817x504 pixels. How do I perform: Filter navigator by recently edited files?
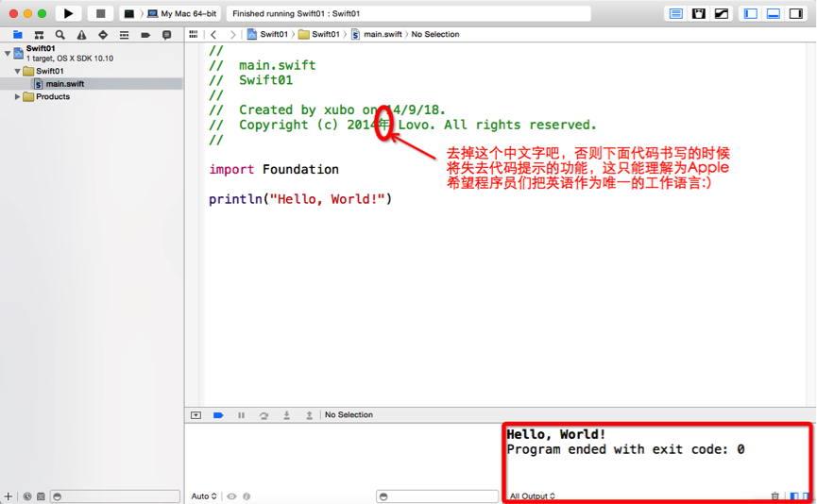coord(27,496)
